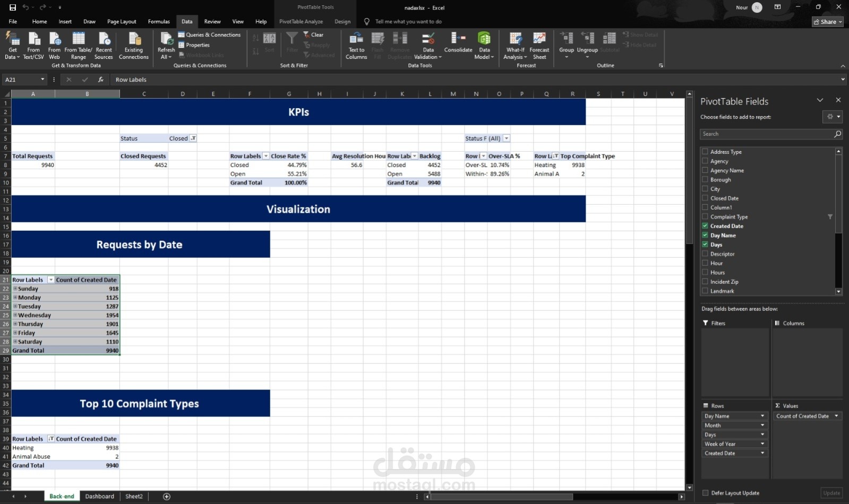Open Queries & Connections pane

pyautogui.click(x=210, y=35)
